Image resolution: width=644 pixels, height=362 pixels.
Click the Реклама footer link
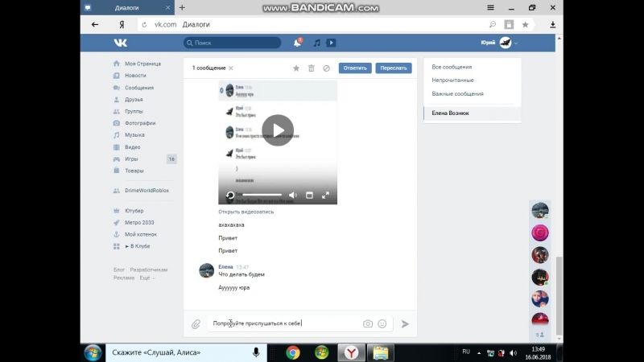(x=124, y=278)
